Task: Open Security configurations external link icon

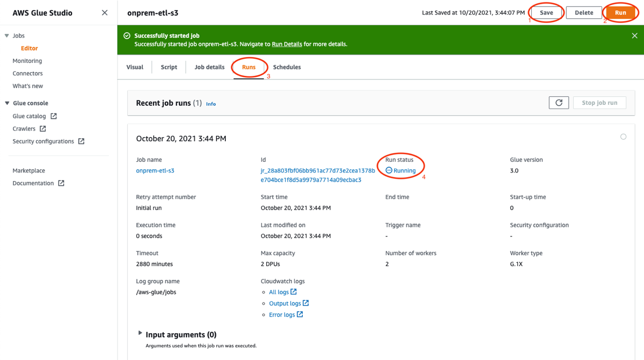Action: coord(81,141)
